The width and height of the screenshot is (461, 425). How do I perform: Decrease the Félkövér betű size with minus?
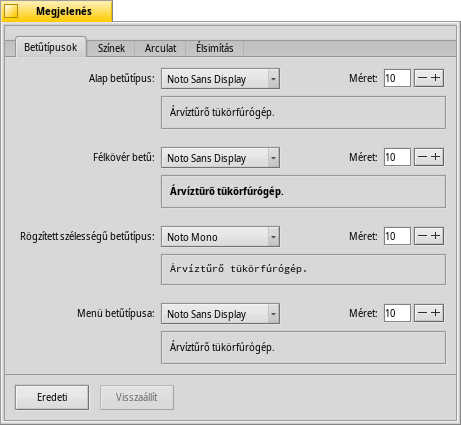click(422, 157)
